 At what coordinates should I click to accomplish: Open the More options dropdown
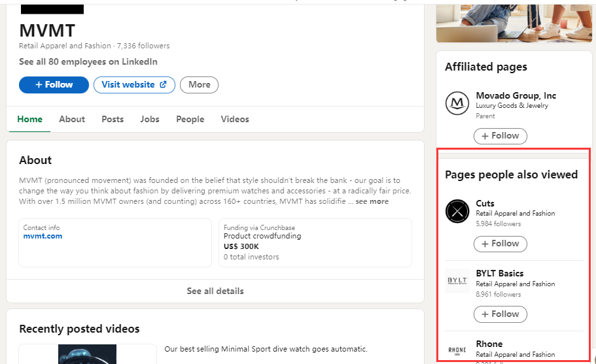click(x=199, y=85)
